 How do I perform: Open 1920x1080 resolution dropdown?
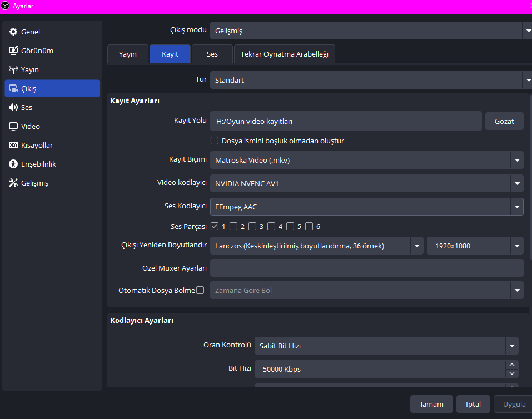[475, 246]
